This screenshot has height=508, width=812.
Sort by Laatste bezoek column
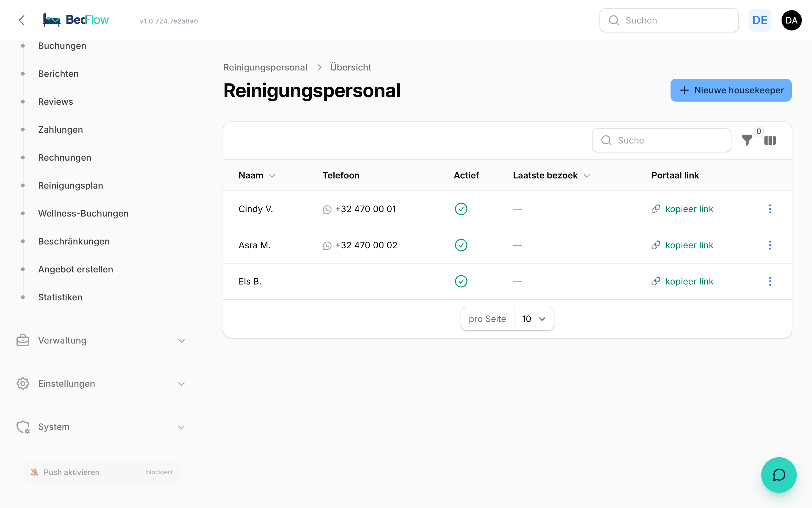click(x=551, y=175)
